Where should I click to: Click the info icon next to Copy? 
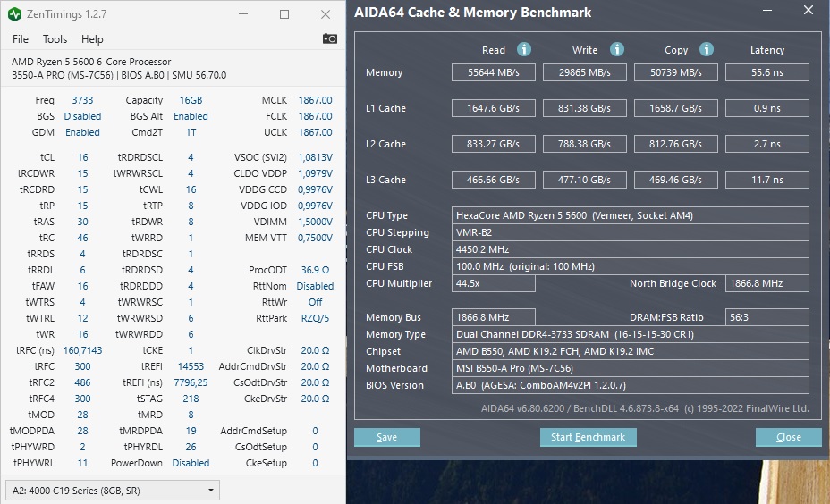click(x=707, y=49)
